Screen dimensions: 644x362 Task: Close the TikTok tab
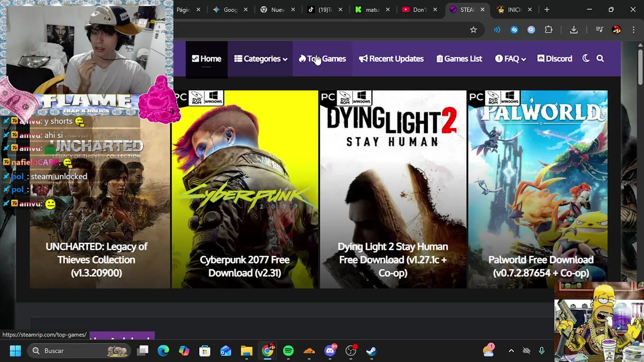tap(341, 10)
